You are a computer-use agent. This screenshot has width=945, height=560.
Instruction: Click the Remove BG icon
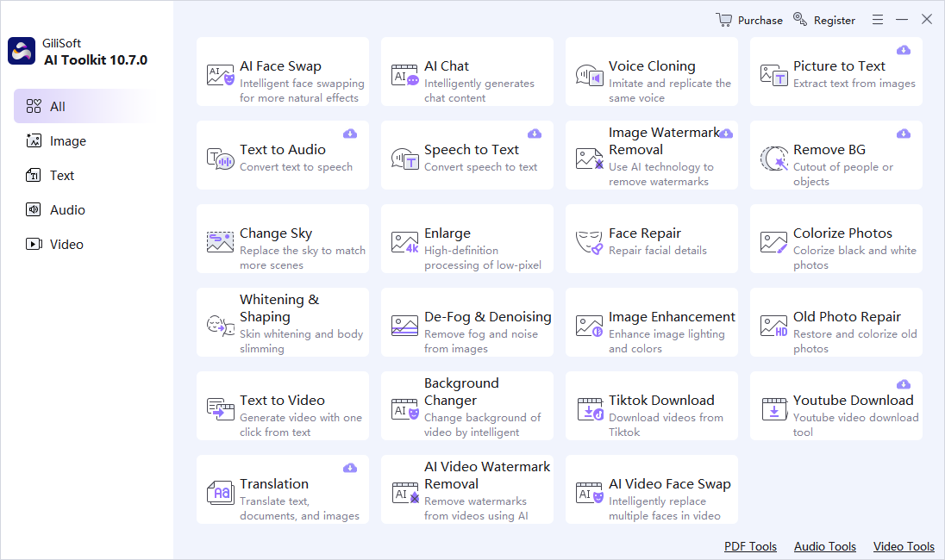[x=773, y=159]
